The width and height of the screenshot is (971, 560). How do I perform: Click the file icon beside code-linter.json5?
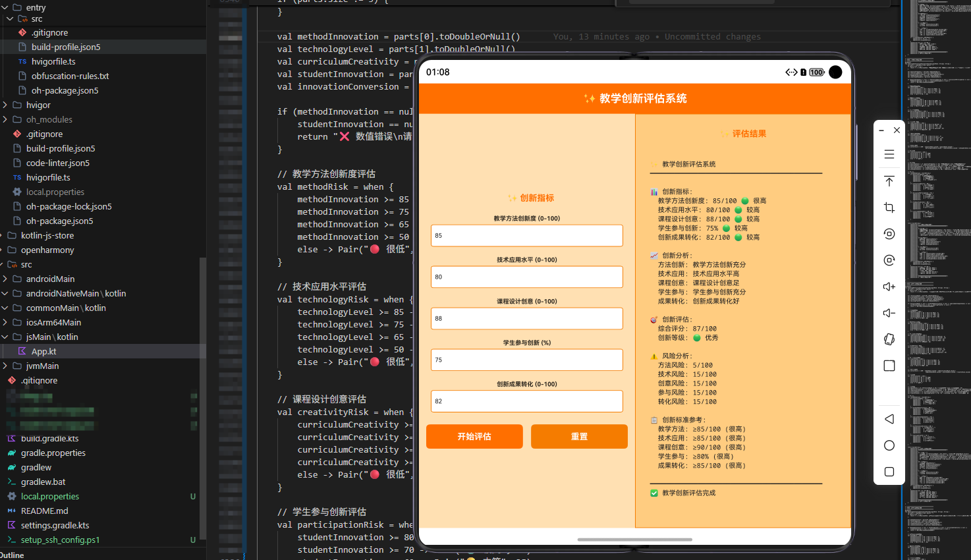coord(17,163)
